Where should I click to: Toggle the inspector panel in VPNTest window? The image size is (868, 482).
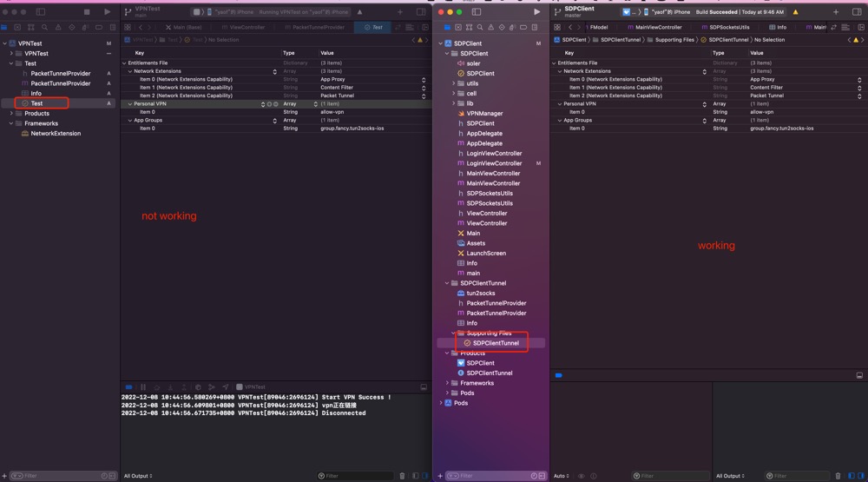[x=423, y=12]
